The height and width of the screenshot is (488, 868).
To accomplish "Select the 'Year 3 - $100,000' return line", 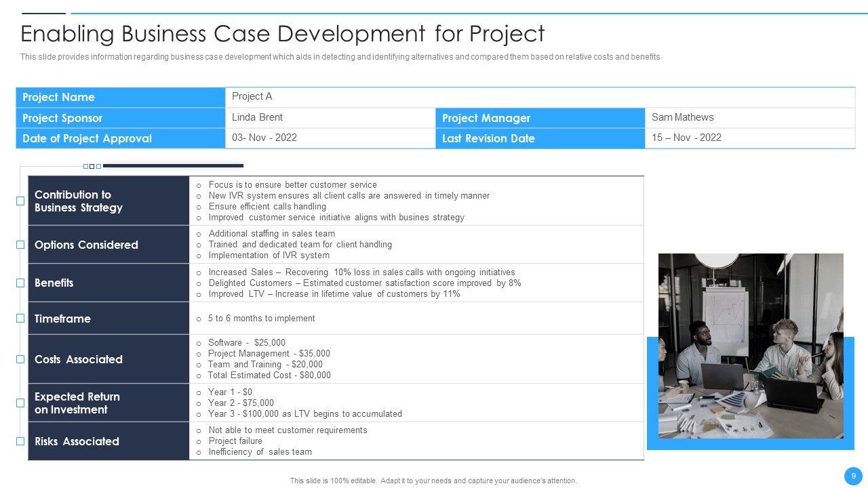I will tap(305, 414).
